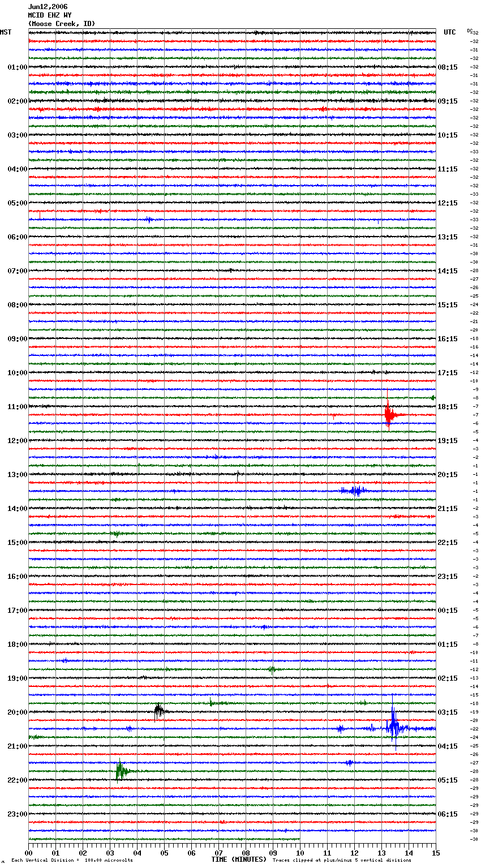Screen dimensions: 481x868
Task: Click the 13 minute axis tick label
Action: (x=382, y=853)
